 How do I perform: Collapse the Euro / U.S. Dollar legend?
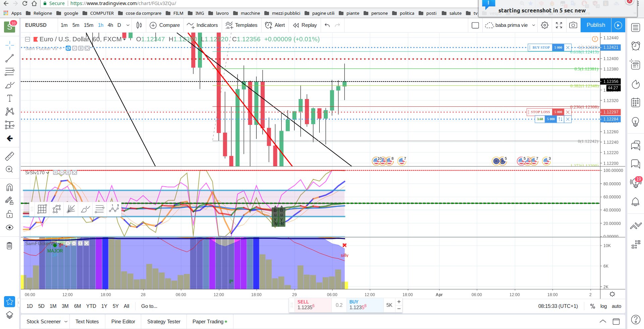click(28, 39)
